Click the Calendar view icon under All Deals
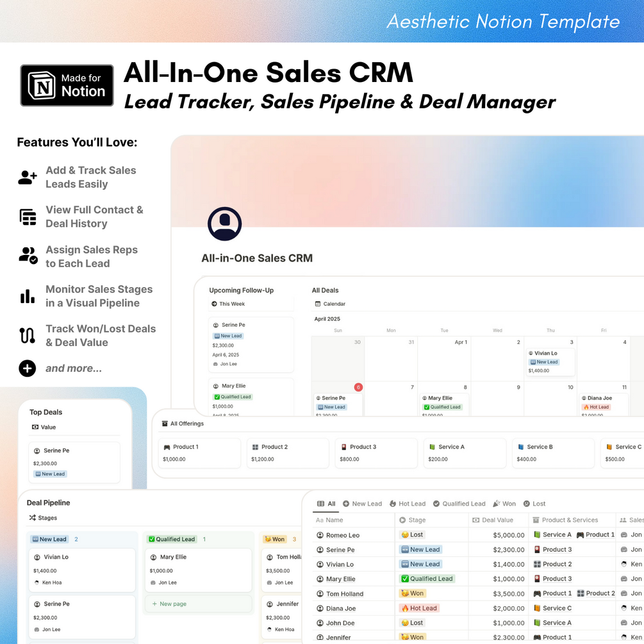 point(317,304)
